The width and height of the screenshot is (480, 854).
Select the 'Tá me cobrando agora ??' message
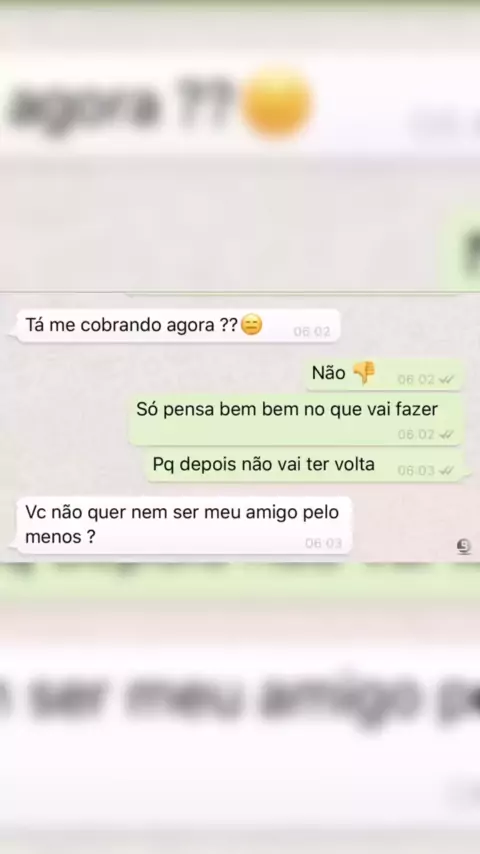pos(178,326)
